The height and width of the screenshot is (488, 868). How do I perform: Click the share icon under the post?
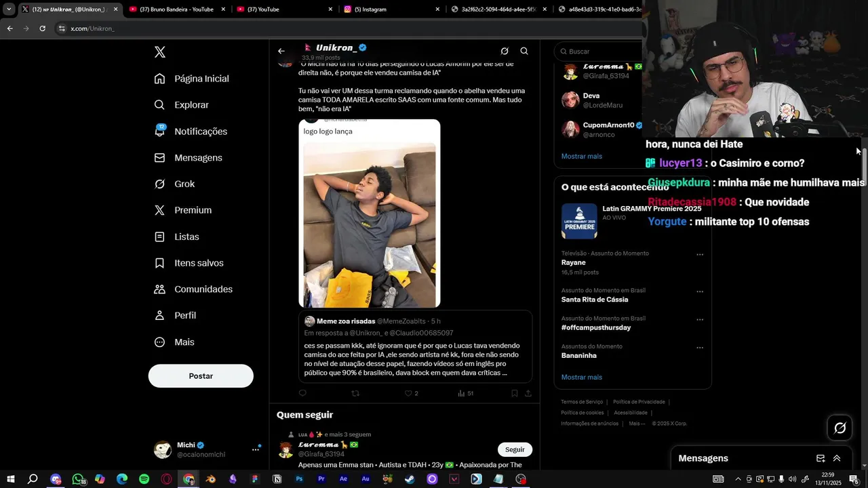click(x=528, y=393)
